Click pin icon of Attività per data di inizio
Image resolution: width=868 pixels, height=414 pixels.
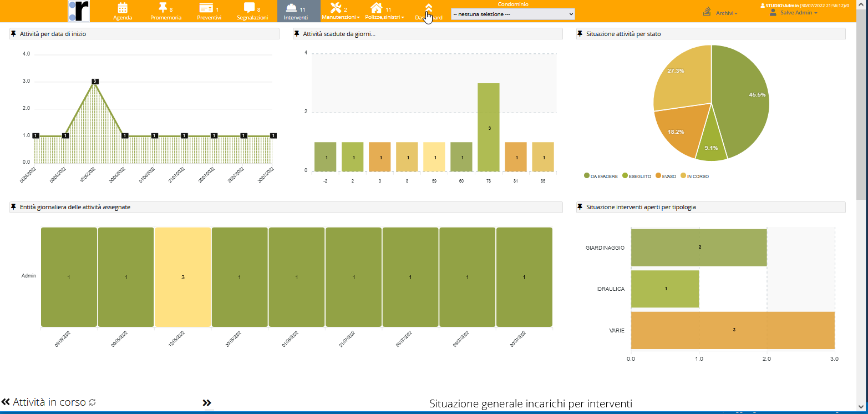14,34
